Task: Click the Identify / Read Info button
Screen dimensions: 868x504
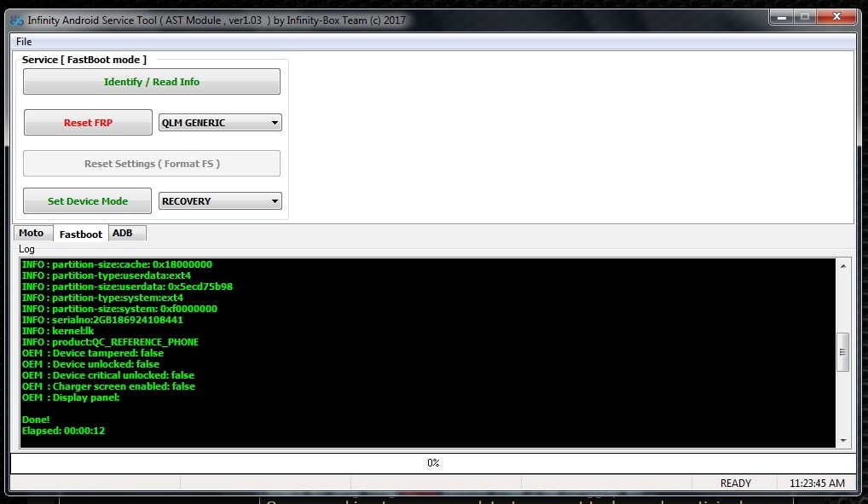Action: point(151,81)
